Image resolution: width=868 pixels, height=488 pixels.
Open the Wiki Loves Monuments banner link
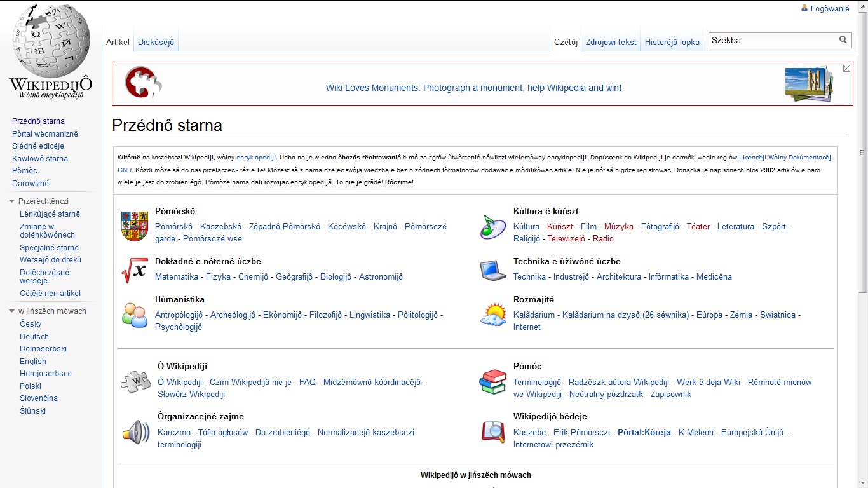[474, 88]
